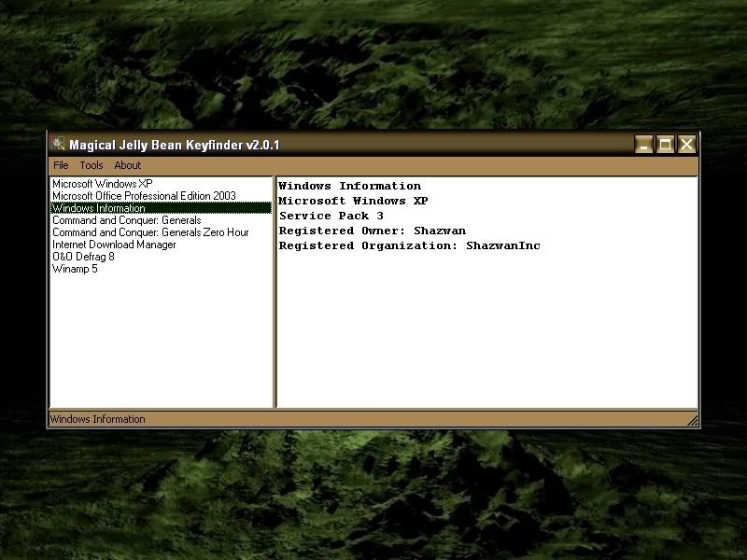
Task: Open the Tools menu
Action: (x=91, y=165)
